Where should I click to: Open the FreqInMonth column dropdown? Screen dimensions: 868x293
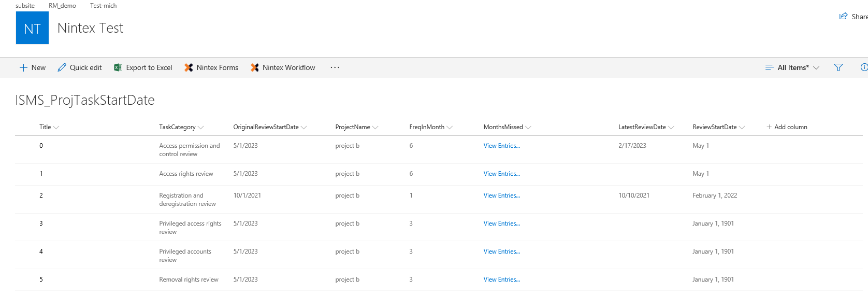click(x=449, y=128)
